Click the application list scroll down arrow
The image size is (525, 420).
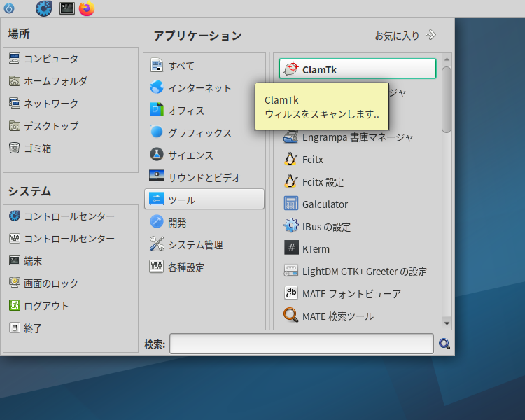click(x=447, y=323)
